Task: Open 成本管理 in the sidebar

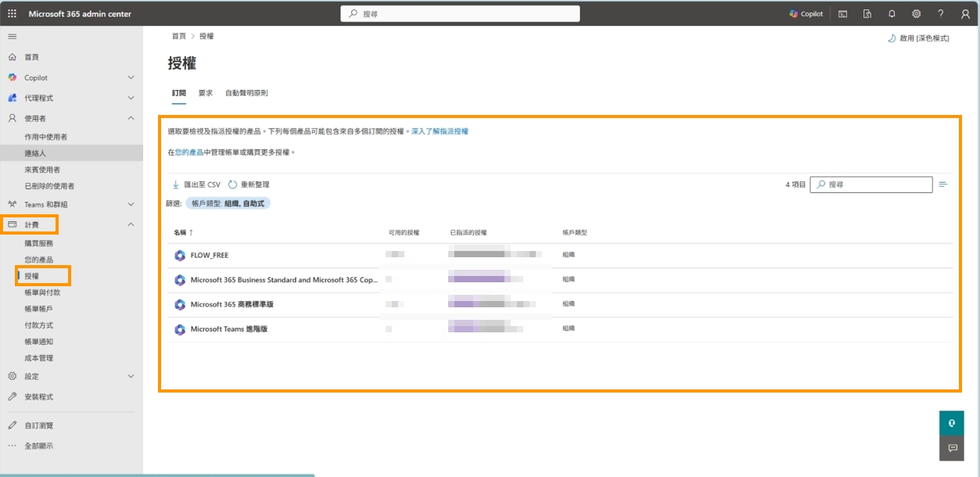Action: 39,358
